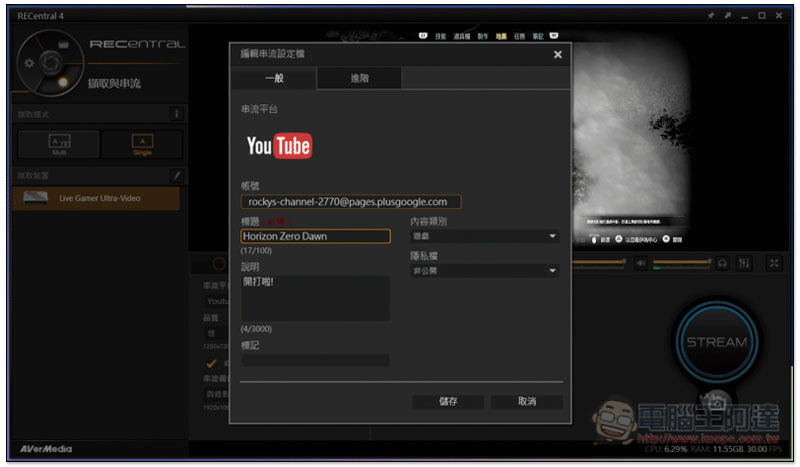Open settings gear in the RECentral wheel

[x=29, y=63]
